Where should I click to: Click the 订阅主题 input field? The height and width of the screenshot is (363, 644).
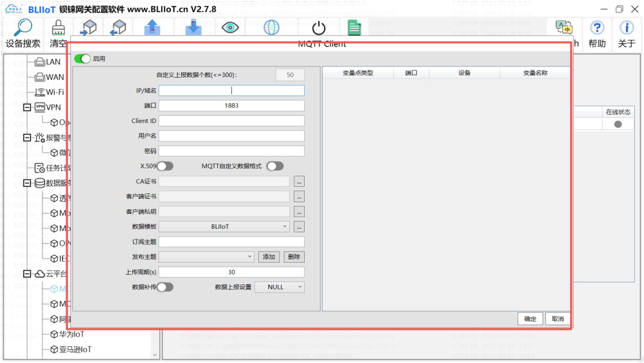click(x=231, y=242)
